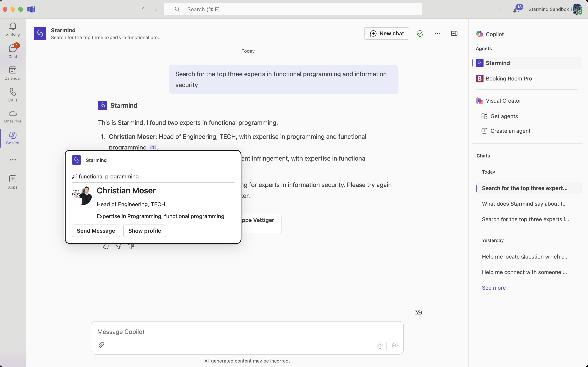This screenshot has height=367, width=588.
Task: Open the Visual Creator agent
Action: click(x=503, y=101)
